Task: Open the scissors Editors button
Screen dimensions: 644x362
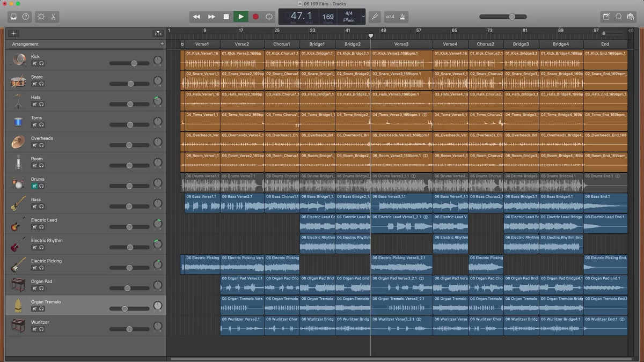Action: 54,17
